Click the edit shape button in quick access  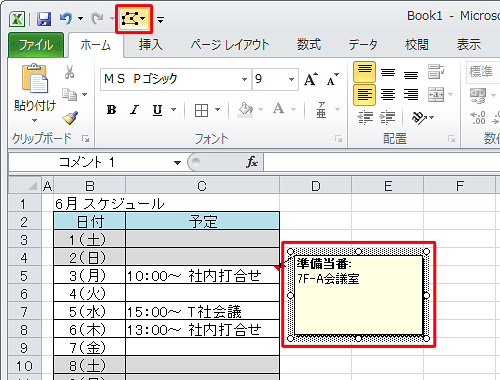[133, 19]
